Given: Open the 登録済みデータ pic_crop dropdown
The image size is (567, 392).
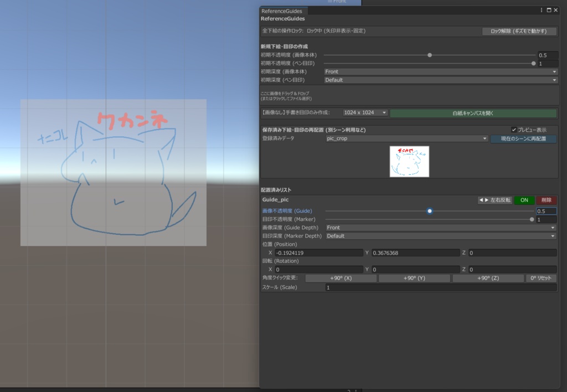Looking at the screenshot, I should 407,138.
